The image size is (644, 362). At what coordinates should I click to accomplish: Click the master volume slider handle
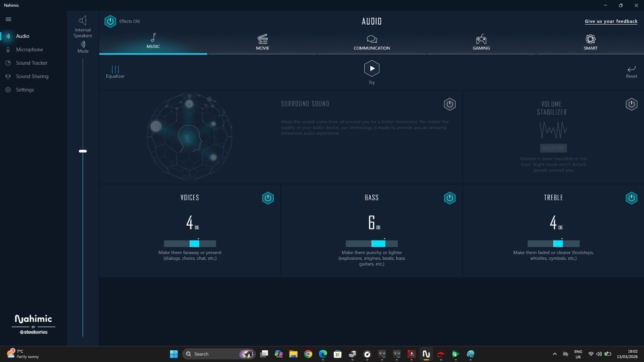(x=83, y=151)
